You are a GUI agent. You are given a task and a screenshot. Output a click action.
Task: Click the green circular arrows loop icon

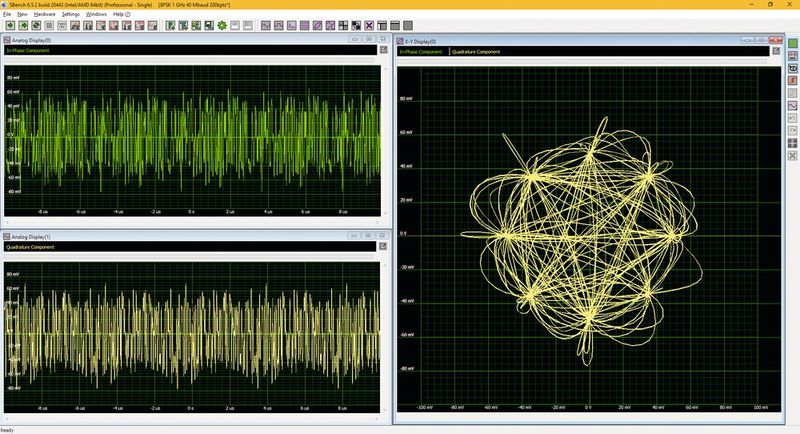point(36,25)
